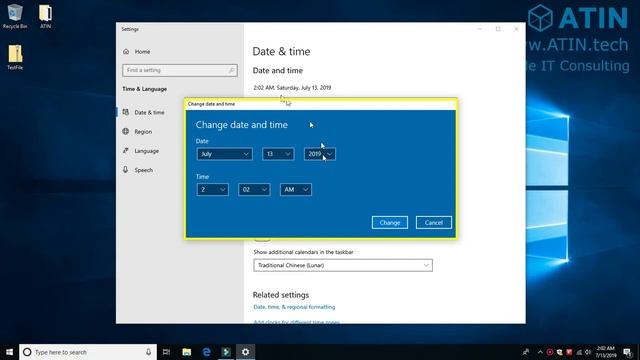Open the month dropdown showing July
The width and height of the screenshot is (640, 360).
[x=224, y=154]
